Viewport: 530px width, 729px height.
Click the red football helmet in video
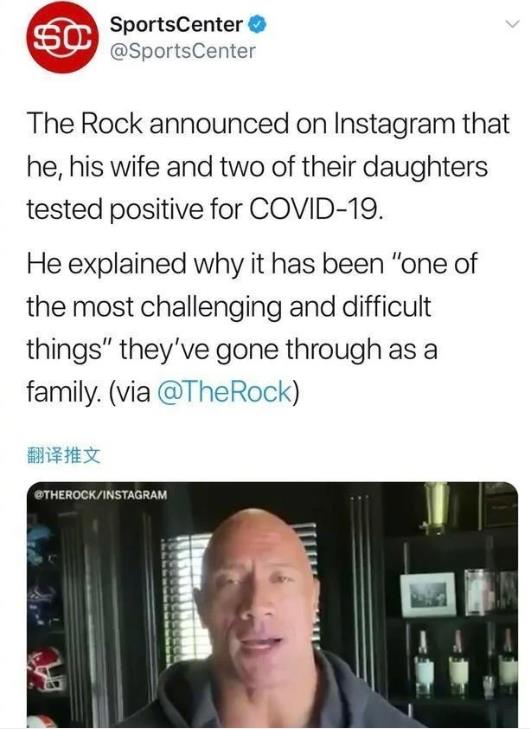pyautogui.click(x=44, y=668)
